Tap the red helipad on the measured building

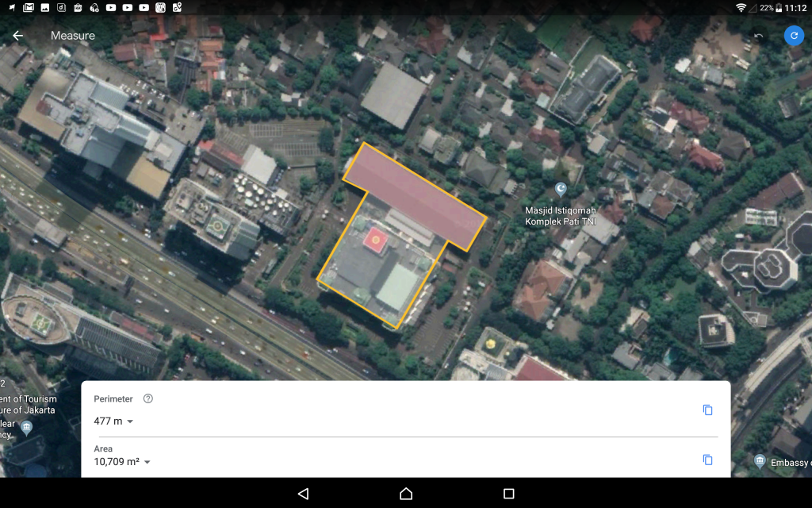coord(374,238)
